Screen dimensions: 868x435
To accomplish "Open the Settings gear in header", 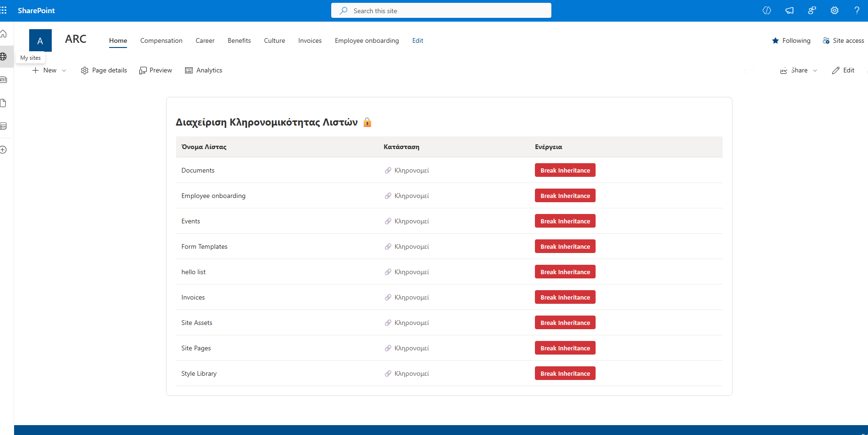I will [834, 10].
